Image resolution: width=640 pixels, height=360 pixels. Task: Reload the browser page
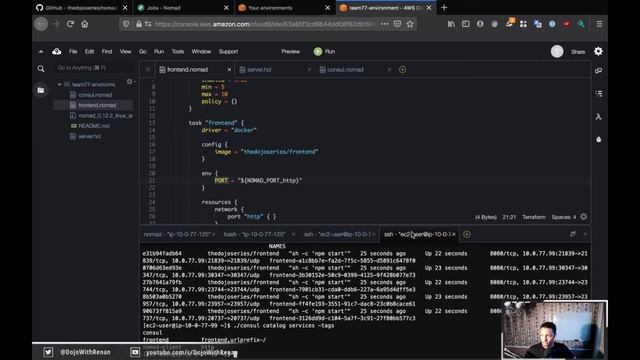tap(70, 24)
